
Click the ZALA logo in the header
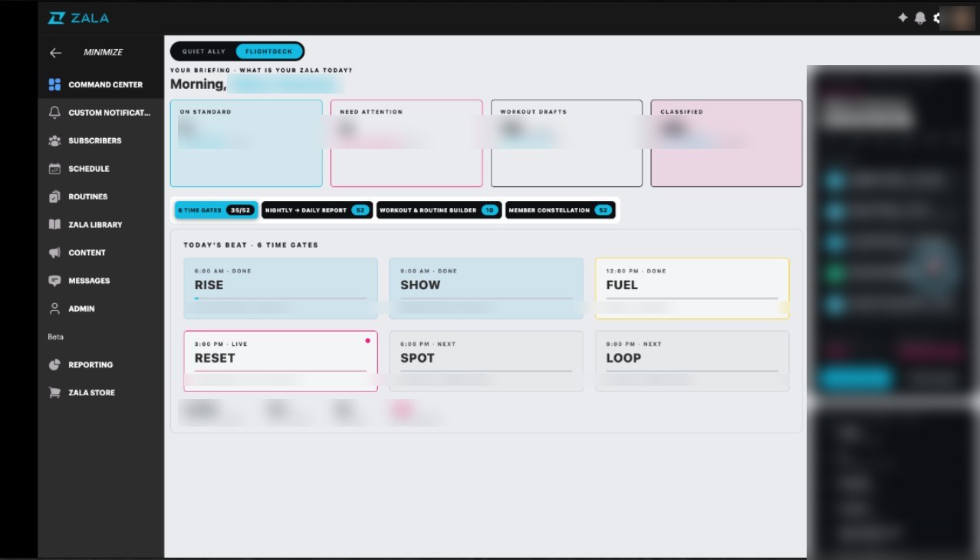(77, 18)
